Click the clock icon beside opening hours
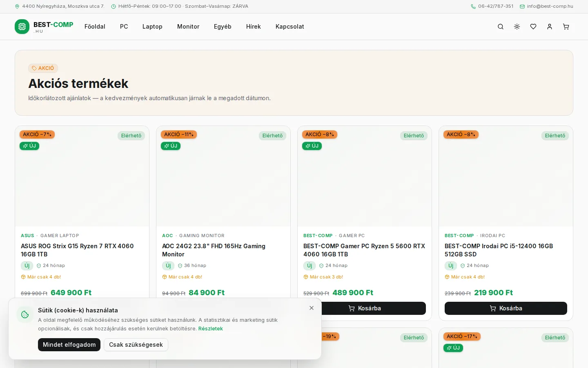 (x=114, y=7)
